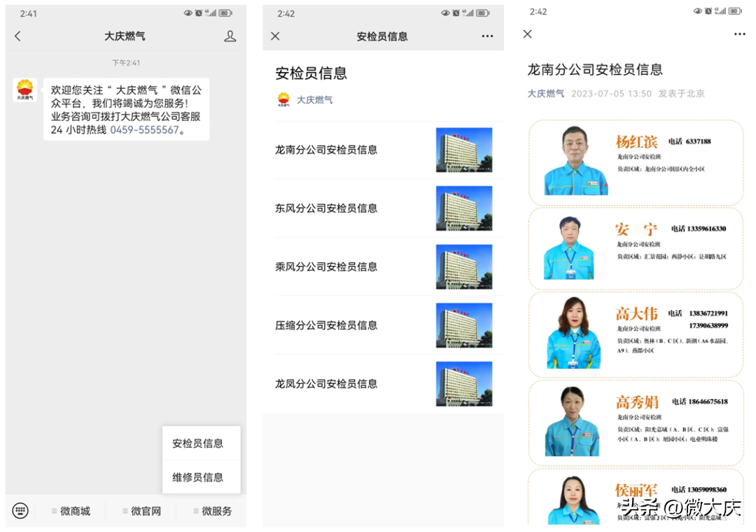Tap building thumbnail for 压缩分公司
The image size is (756, 532).
pyautogui.click(x=464, y=325)
